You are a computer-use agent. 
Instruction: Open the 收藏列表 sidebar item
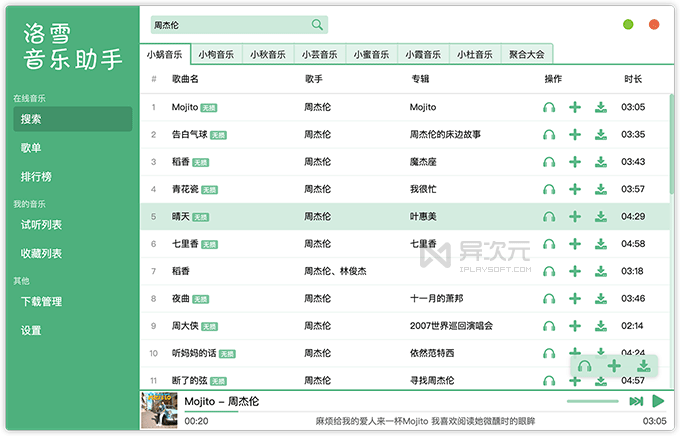(41, 254)
